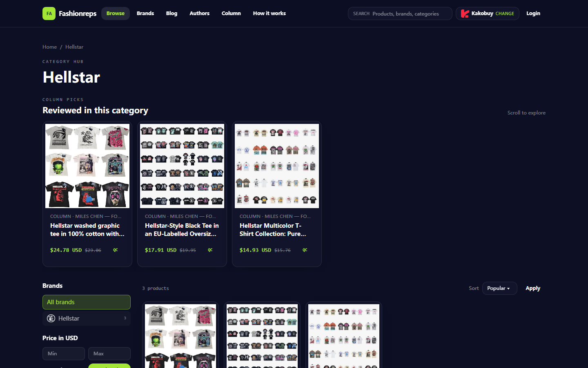Open QC badge on $24.78 product card
The image size is (588, 368).
pos(116,250)
